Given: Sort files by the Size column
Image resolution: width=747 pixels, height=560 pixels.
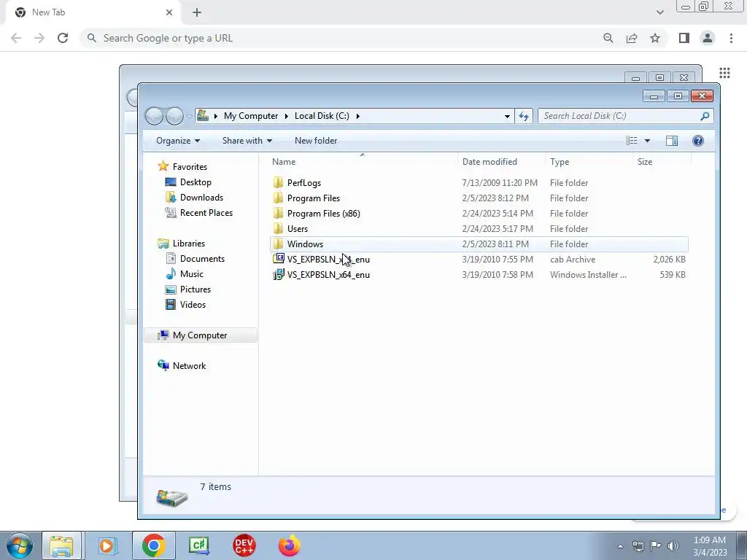Looking at the screenshot, I should [662, 161].
